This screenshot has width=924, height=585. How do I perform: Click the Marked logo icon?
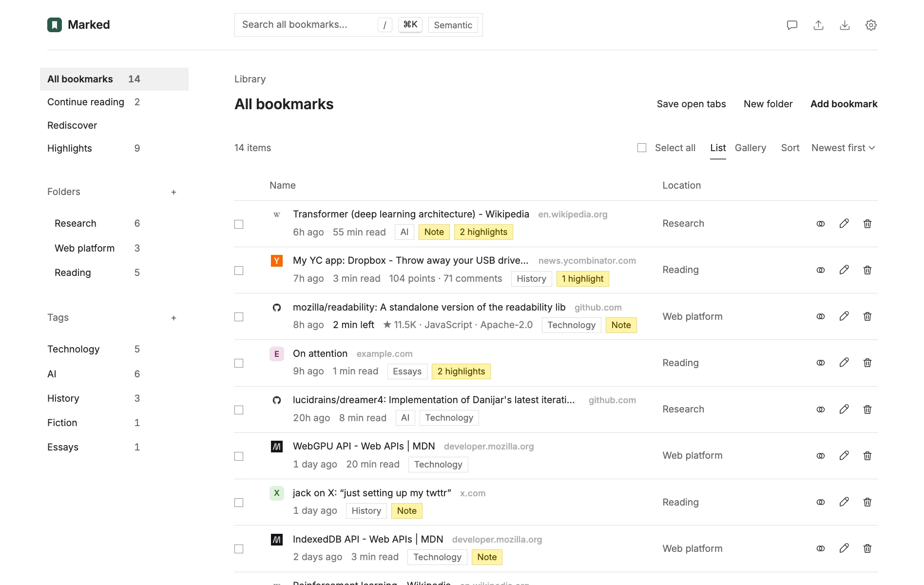tap(55, 25)
